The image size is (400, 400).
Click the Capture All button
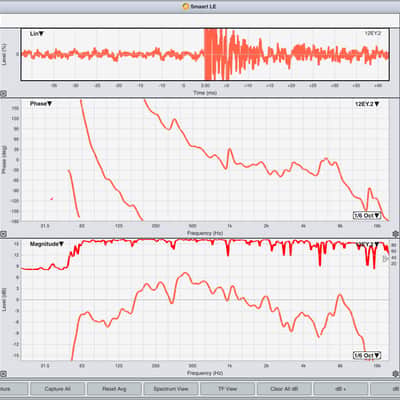(x=57, y=389)
